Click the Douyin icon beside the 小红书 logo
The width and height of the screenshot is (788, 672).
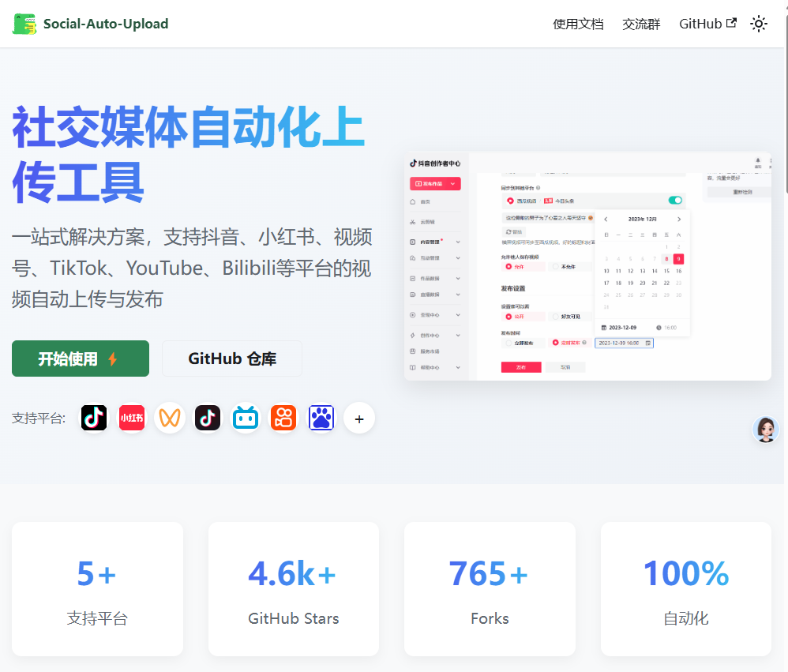[x=94, y=418]
